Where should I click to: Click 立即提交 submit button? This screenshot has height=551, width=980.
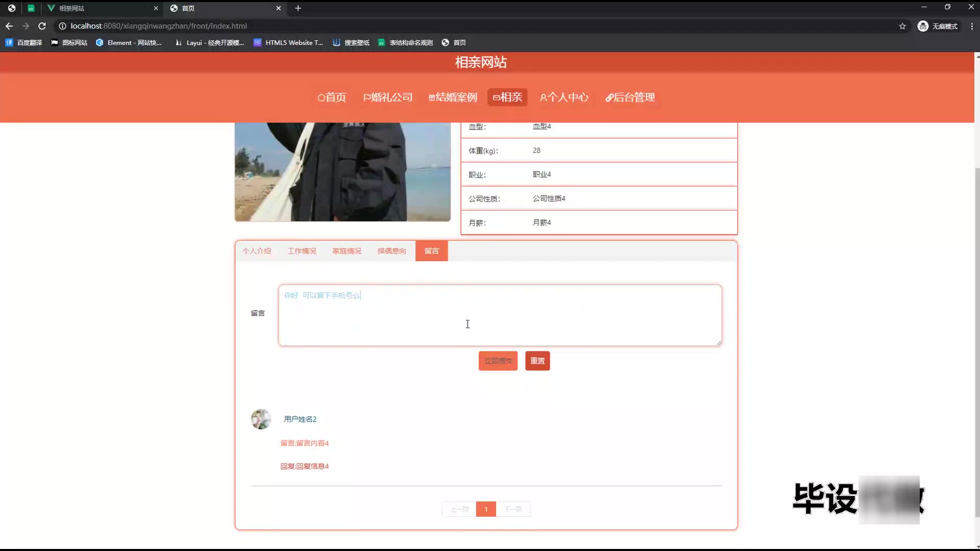(498, 361)
